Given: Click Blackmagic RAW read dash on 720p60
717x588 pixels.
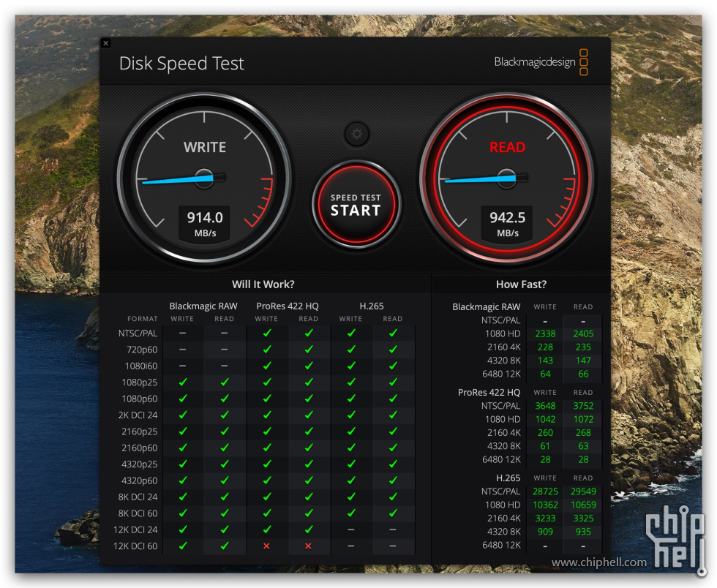Looking at the screenshot, I should tap(224, 350).
